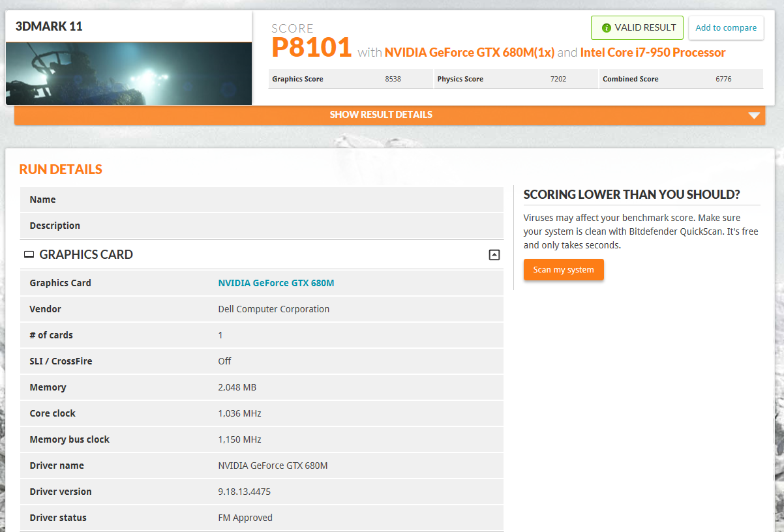Collapse the Graphics Card section toggle icon
This screenshot has height=532, width=784.
click(x=494, y=255)
